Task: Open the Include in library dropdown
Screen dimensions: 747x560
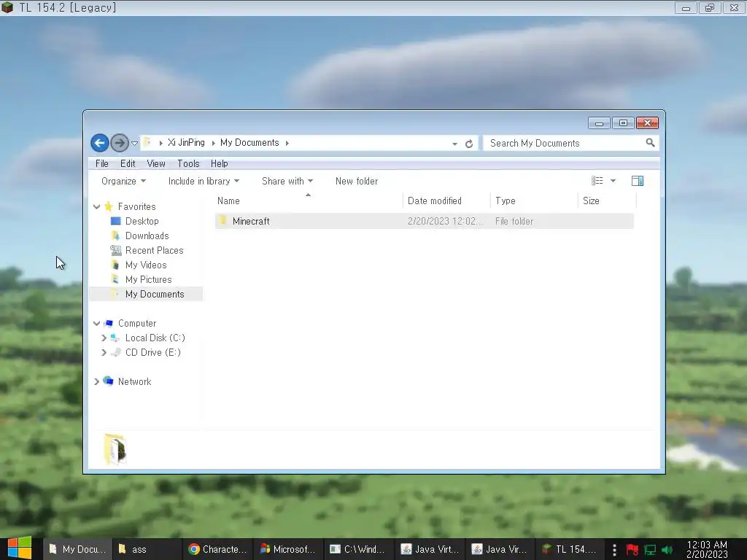Action: (x=204, y=181)
